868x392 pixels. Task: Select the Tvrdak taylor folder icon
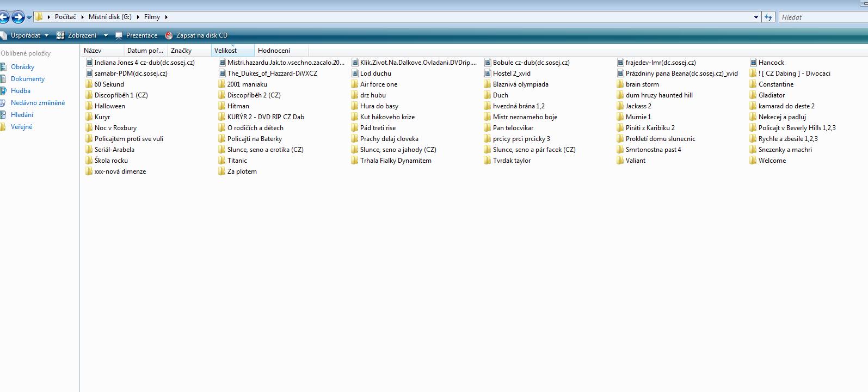(x=488, y=161)
